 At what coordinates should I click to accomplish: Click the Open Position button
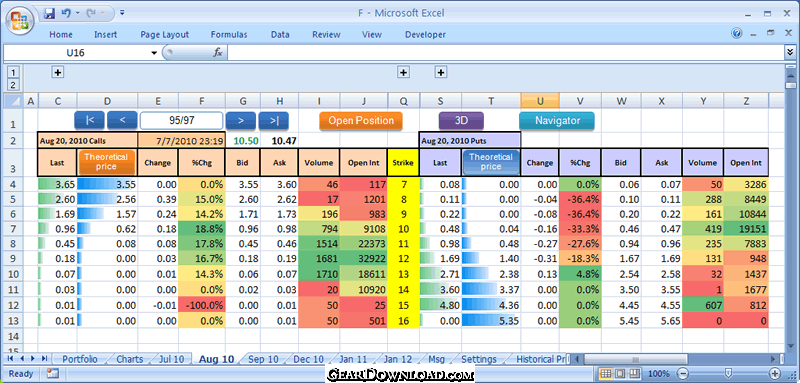[x=361, y=121]
